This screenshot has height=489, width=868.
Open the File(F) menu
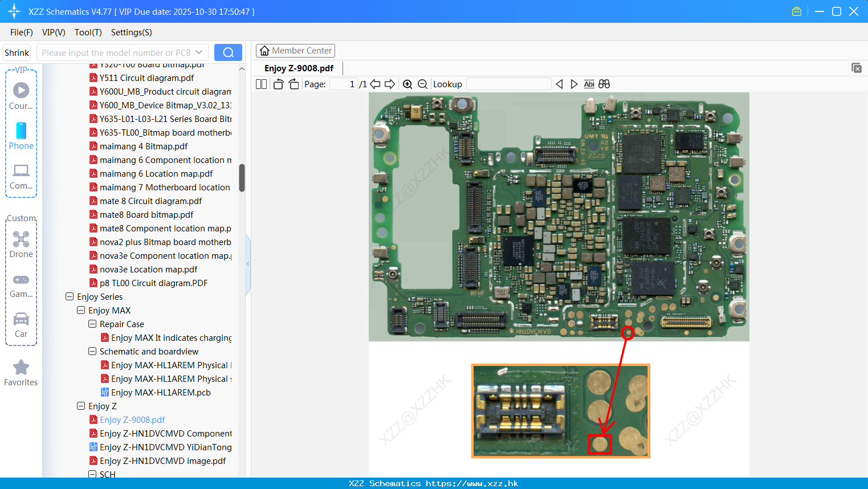point(21,32)
